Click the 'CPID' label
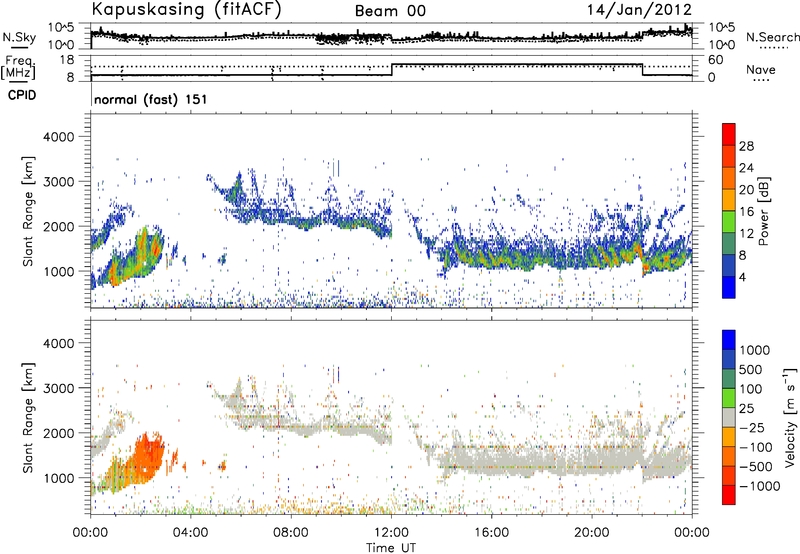 [x=22, y=95]
